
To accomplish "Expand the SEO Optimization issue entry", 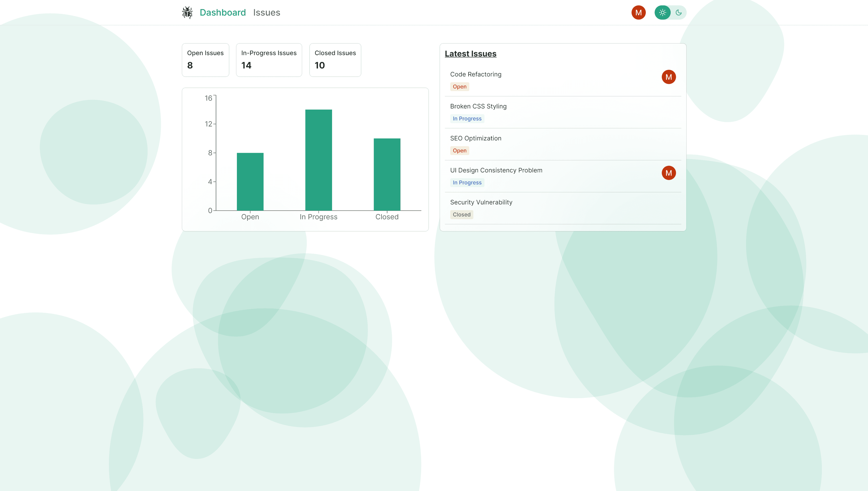I will coord(475,138).
